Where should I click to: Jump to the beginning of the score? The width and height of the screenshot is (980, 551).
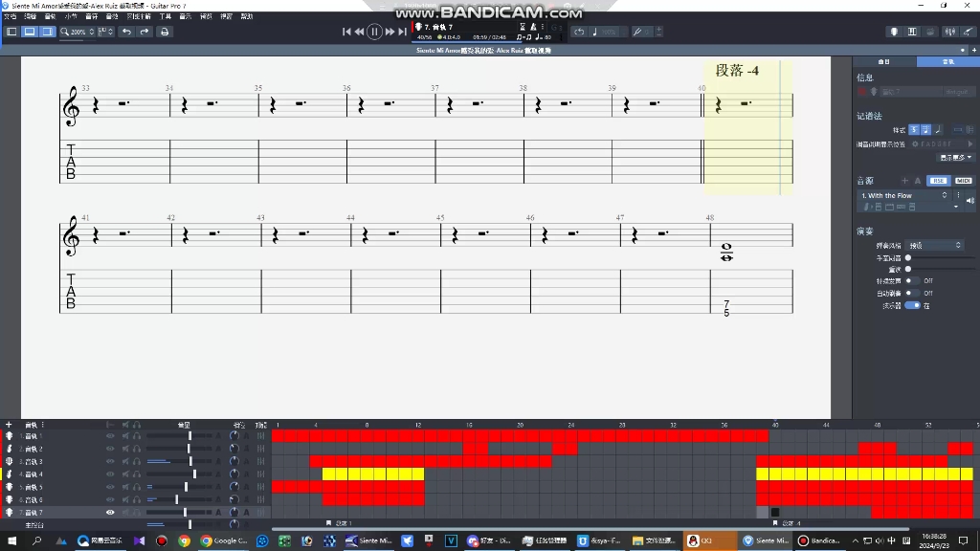(346, 32)
